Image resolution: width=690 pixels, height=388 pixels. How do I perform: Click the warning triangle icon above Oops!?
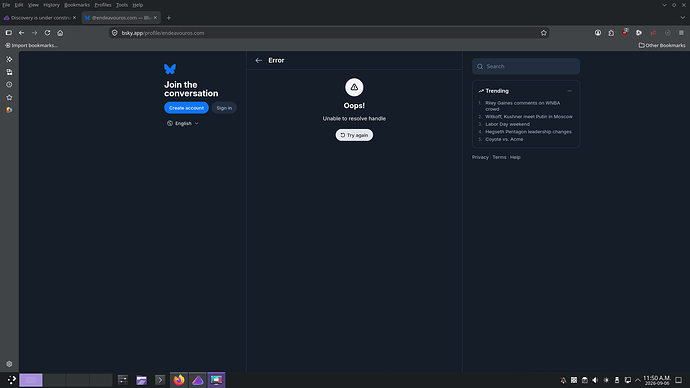pyautogui.click(x=354, y=87)
